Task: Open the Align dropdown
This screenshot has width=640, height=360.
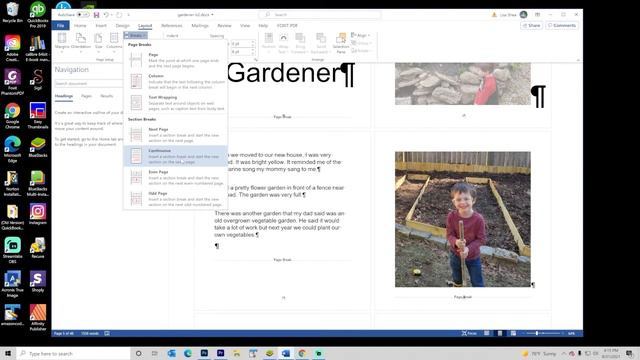Action: tap(360, 36)
